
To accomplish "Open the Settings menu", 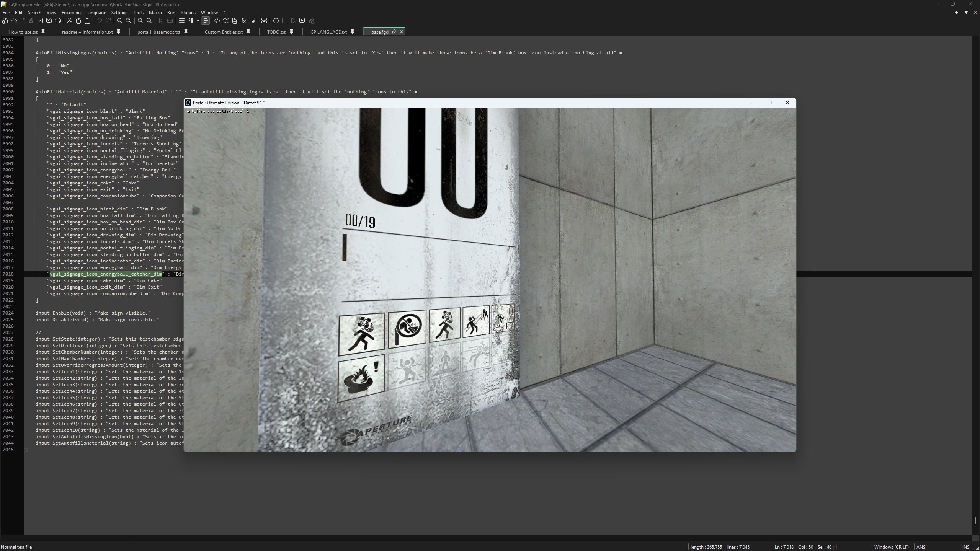I will coord(119,13).
